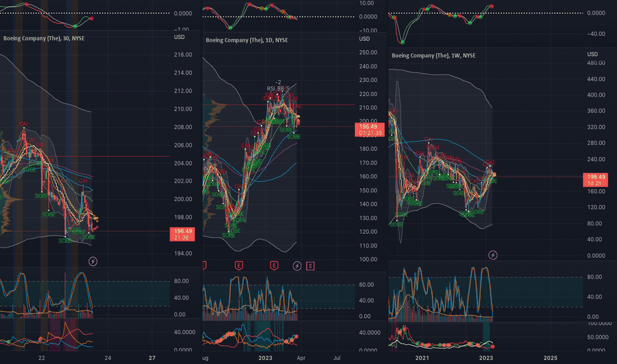Viewport: 617px width, 364px height.
Task: Select the Boeing Company 30, NYSE chart title
Action: point(44,38)
